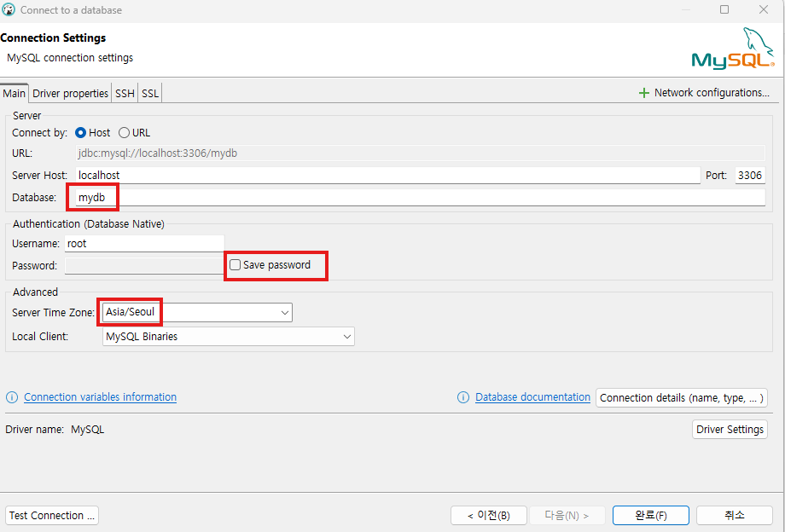785x532 pixels.
Task: Click info icon beside Database documentation
Action: pos(463,397)
